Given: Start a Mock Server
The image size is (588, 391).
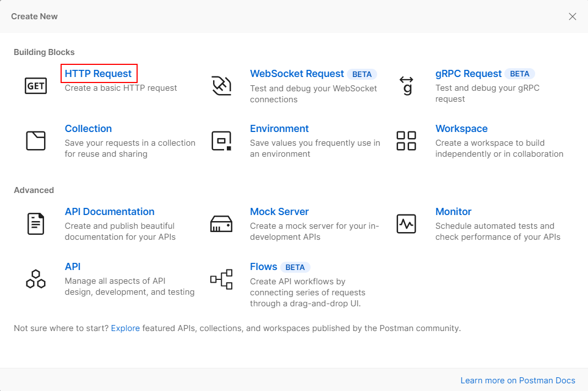Looking at the screenshot, I should 279,212.
